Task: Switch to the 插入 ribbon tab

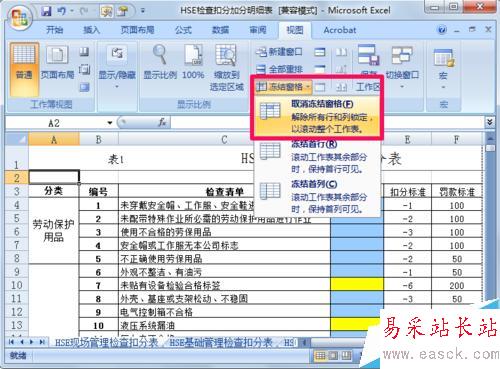Action: [91, 30]
